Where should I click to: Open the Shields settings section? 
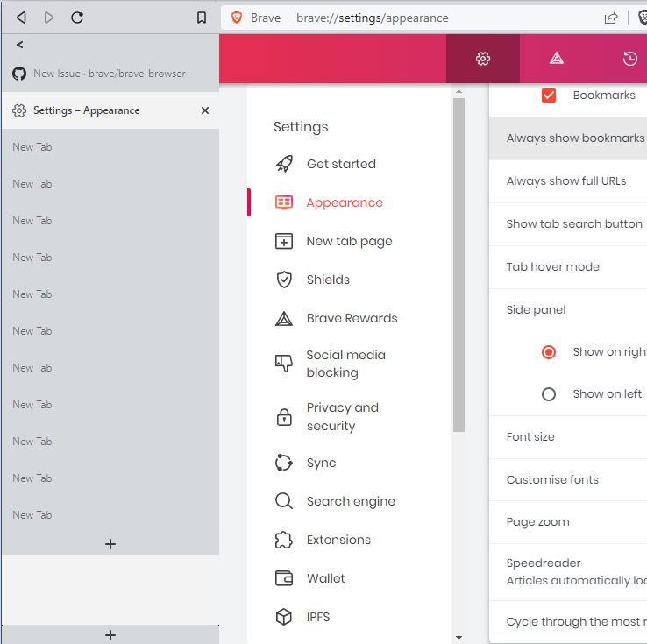(x=328, y=280)
